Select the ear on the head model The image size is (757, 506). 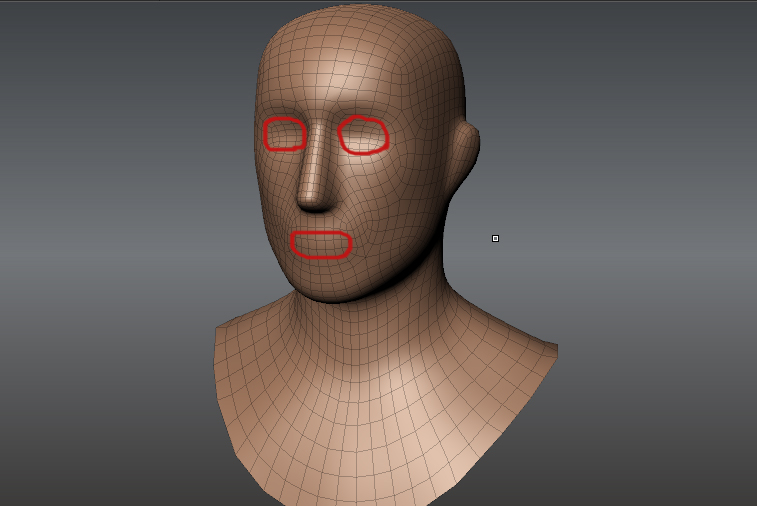click(x=464, y=153)
